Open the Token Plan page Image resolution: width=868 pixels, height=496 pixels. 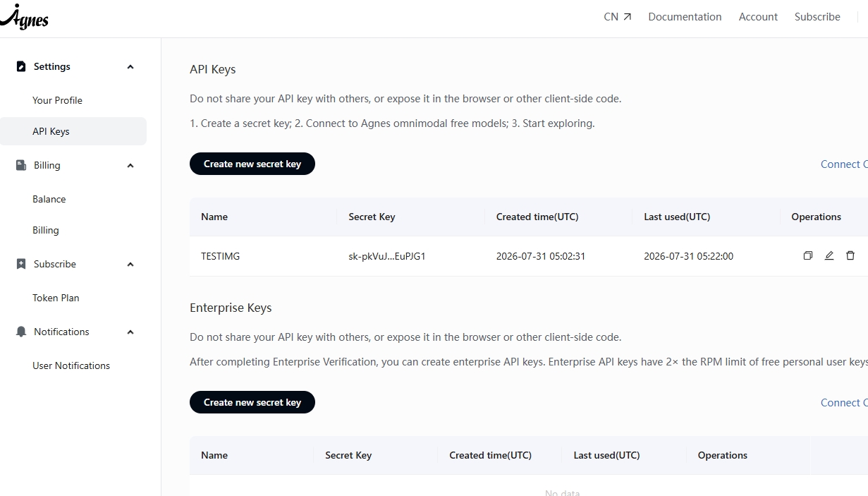coord(56,298)
